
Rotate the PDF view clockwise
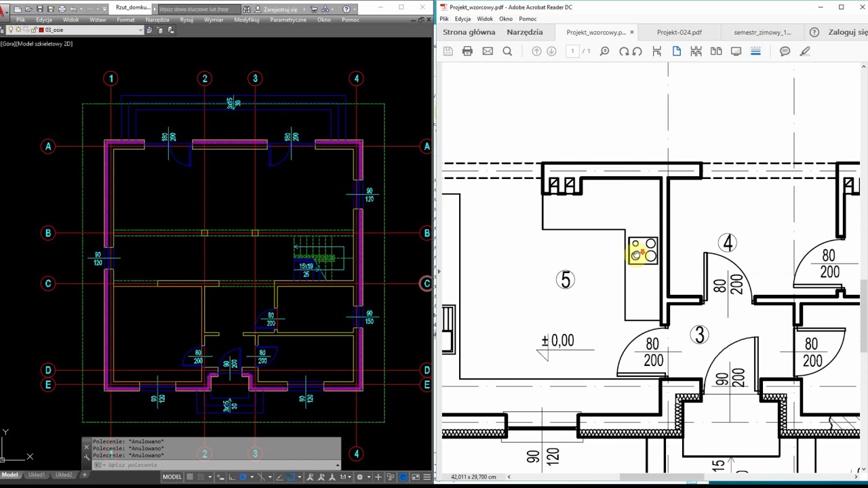point(624,51)
